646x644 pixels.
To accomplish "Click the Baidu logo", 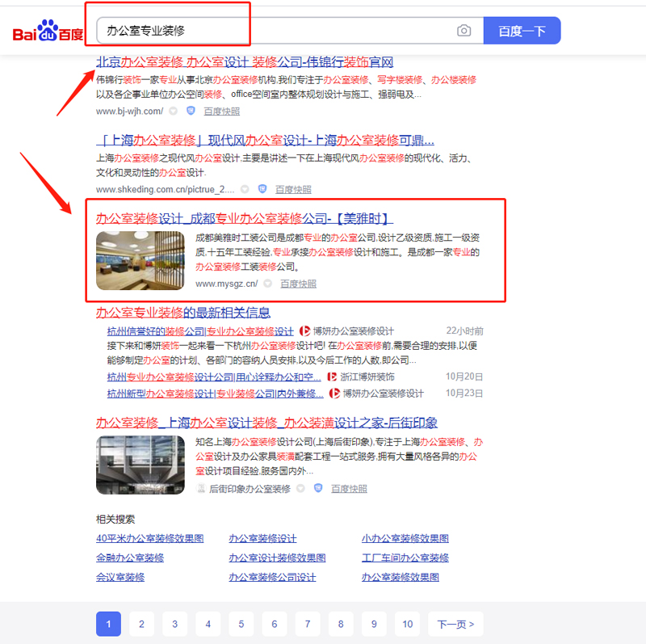I will point(48,32).
